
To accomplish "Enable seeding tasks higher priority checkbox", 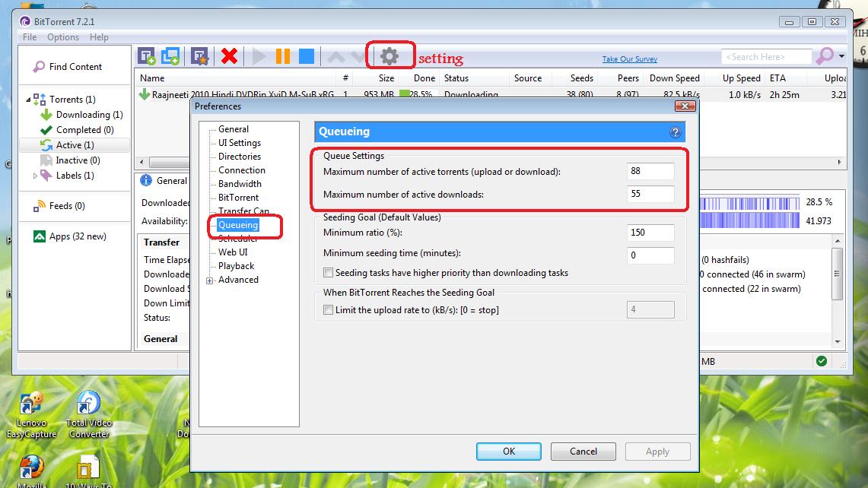I will [329, 273].
